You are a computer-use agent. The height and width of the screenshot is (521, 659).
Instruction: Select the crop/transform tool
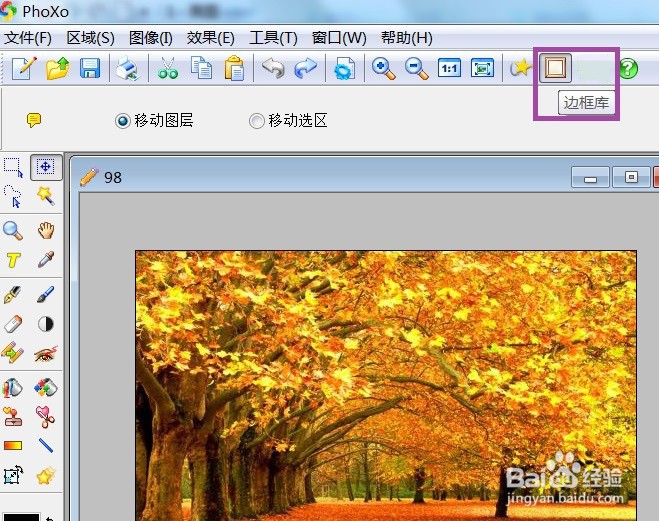click(13, 476)
